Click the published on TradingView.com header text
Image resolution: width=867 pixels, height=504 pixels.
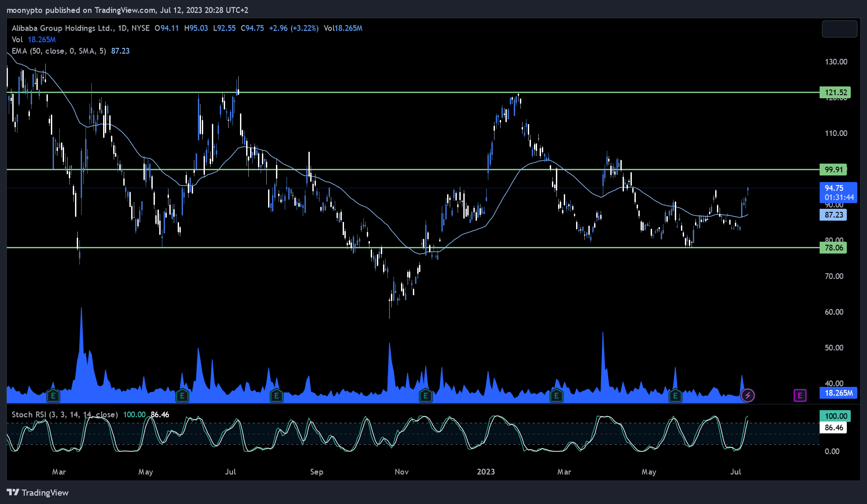127,10
